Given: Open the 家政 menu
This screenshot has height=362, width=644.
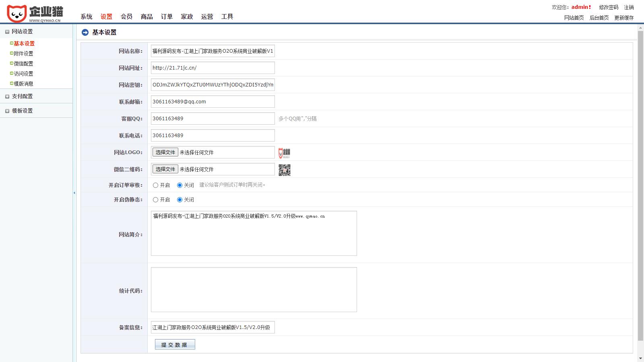Looking at the screenshot, I should [x=186, y=16].
